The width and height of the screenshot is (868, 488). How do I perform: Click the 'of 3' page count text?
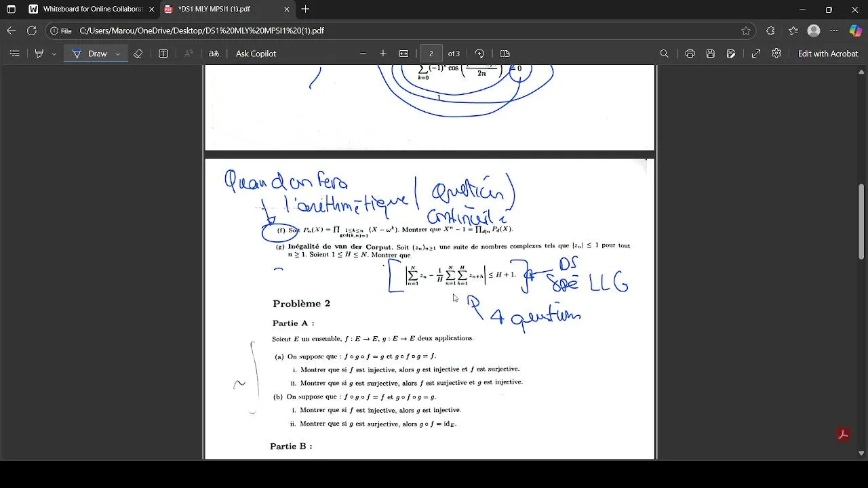[x=454, y=54]
